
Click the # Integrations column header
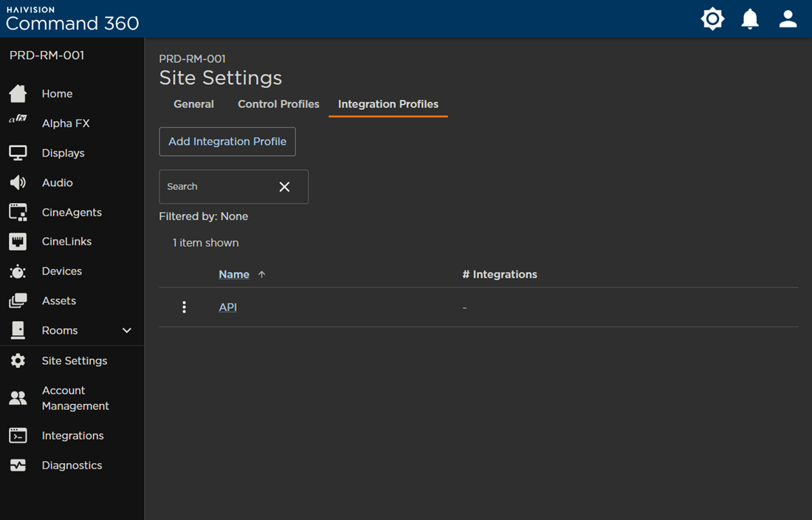500,275
